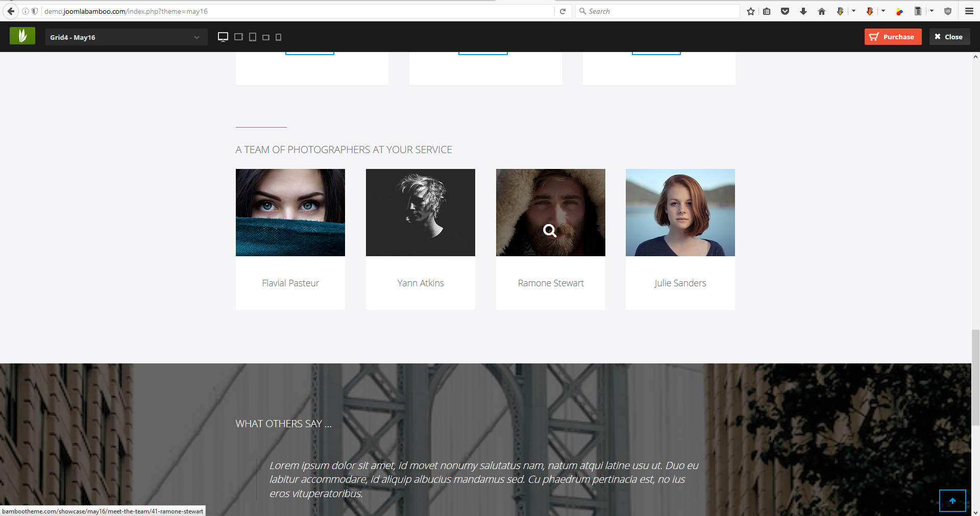Click the back-to-top arrow button

tap(952, 501)
